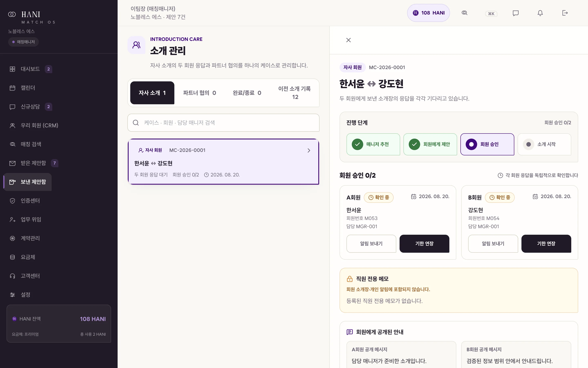The width and height of the screenshot is (588, 368).
Task: Click the HANI 잔액 card
Action: [59, 324]
